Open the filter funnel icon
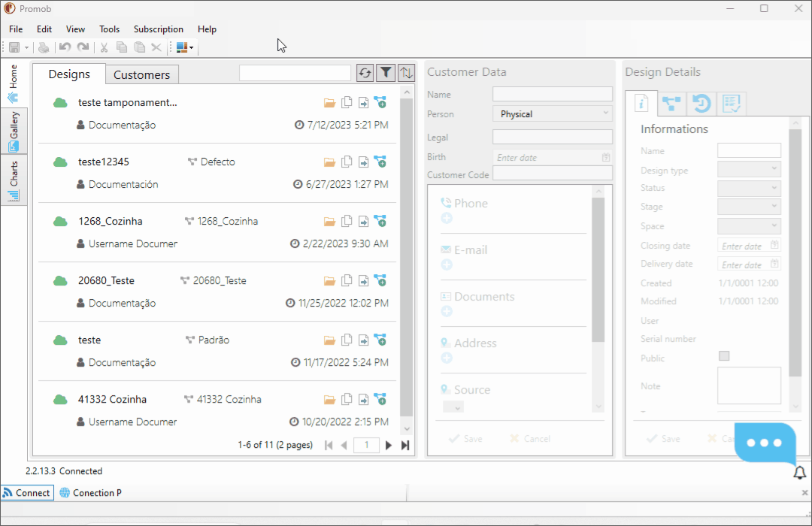The width and height of the screenshot is (812, 526). (386, 73)
